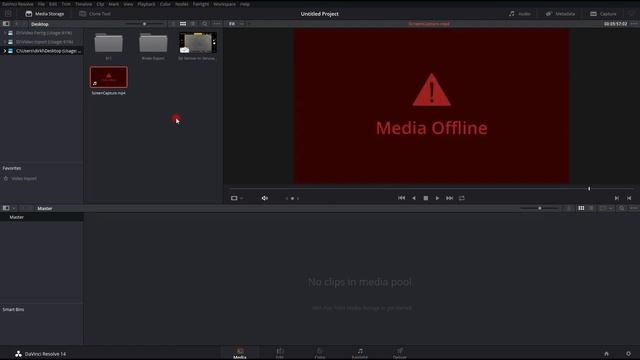Image resolution: width=640 pixels, height=360 pixels.
Task: Open the Timeline menu
Action: click(83, 4)
